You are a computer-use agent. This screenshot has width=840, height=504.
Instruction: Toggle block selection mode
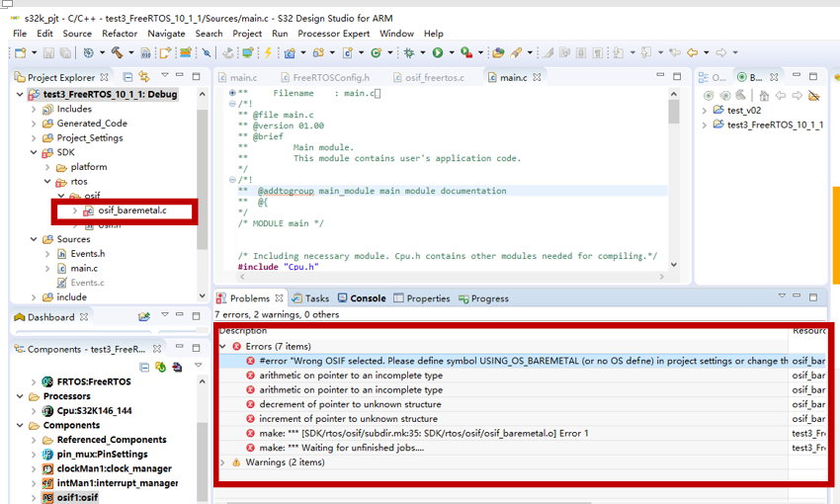(581, 52)
